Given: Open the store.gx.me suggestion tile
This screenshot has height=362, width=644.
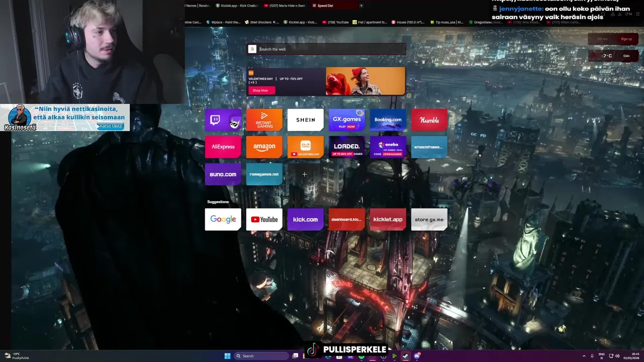Looking at the screenshot, I should [429, 219].
